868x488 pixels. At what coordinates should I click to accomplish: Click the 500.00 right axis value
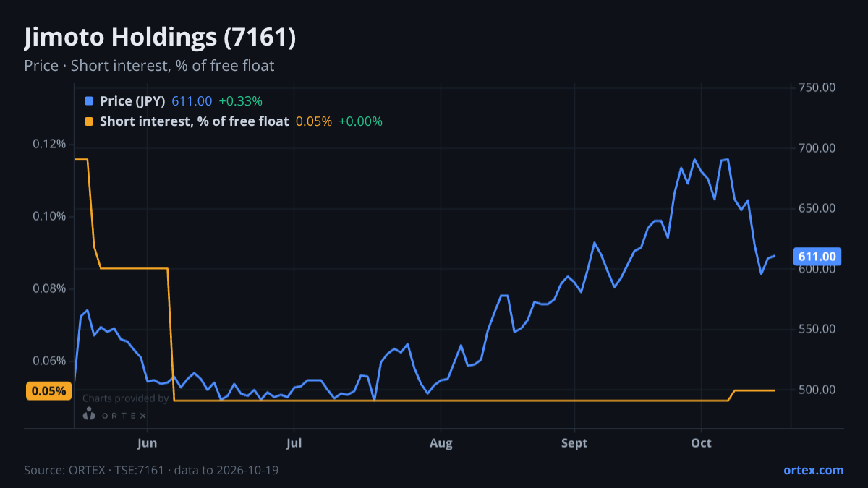tap(817, 390)
